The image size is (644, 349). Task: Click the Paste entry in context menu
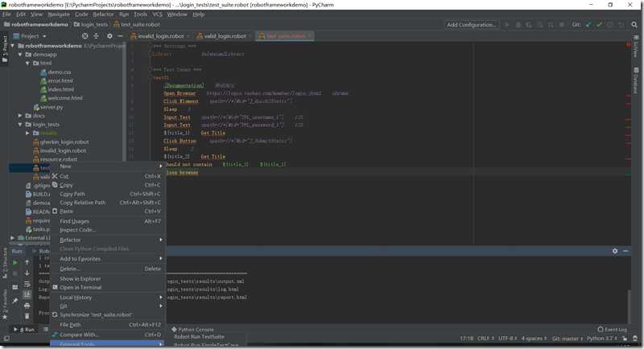tap(107, 211)
